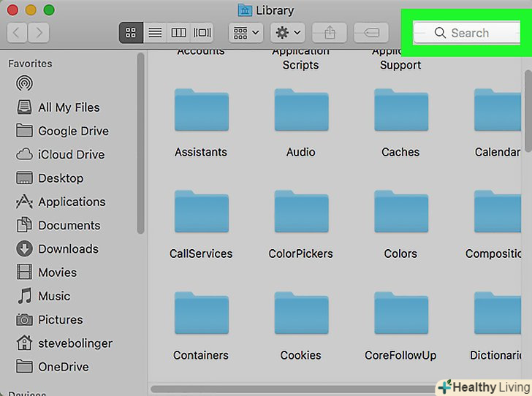This screenshot has height=396, width=532.
Task: Click the Cookies folder name text
Action: click(300, 355)
